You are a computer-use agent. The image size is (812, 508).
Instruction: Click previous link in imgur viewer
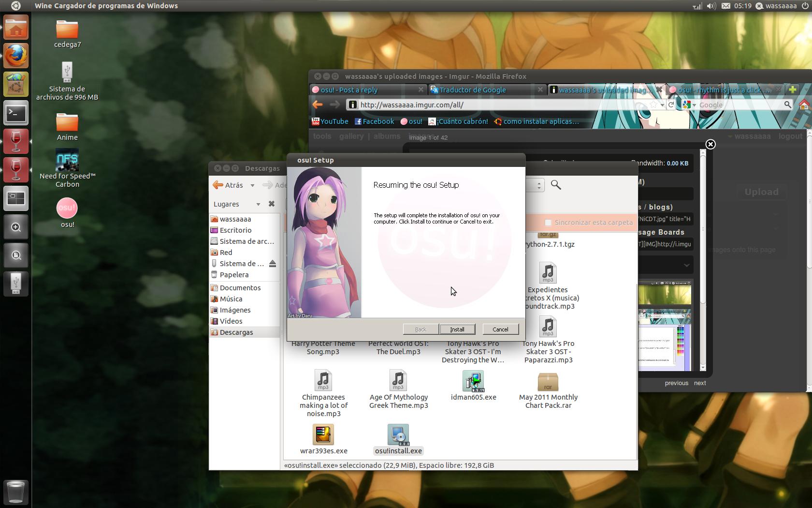pyautogui.click(x=676, y=383)
